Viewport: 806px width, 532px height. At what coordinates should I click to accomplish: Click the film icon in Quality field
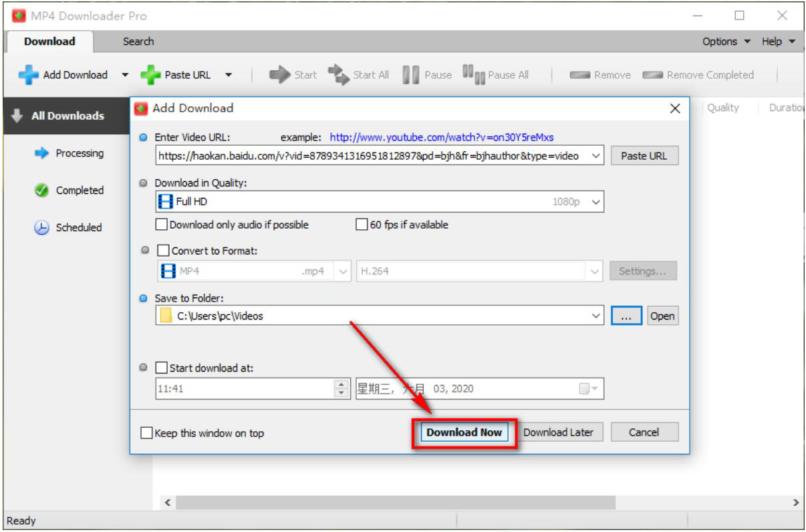pos(165,201)
